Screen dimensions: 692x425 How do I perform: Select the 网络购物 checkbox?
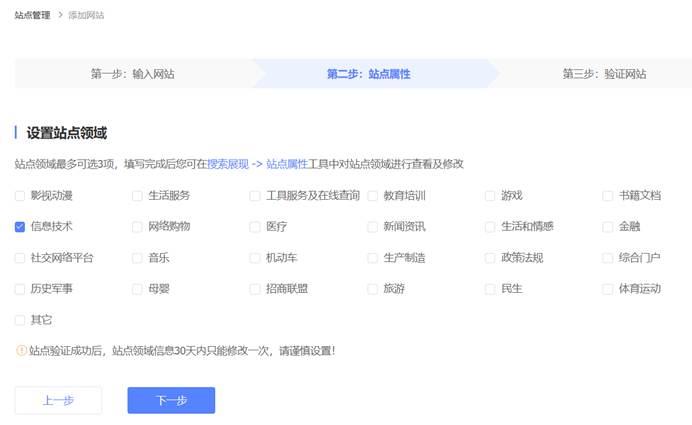pyautogui.click(x=138, y=227)
